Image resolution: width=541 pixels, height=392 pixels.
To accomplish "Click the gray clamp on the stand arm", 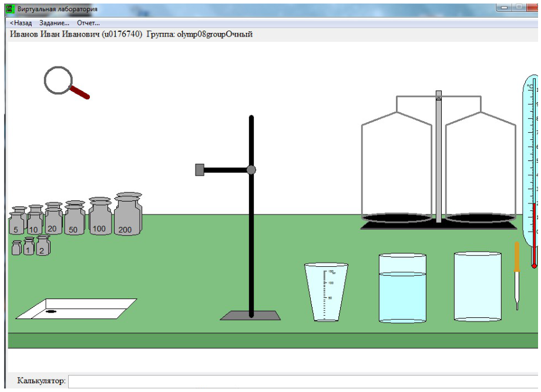I will (200, 170).
